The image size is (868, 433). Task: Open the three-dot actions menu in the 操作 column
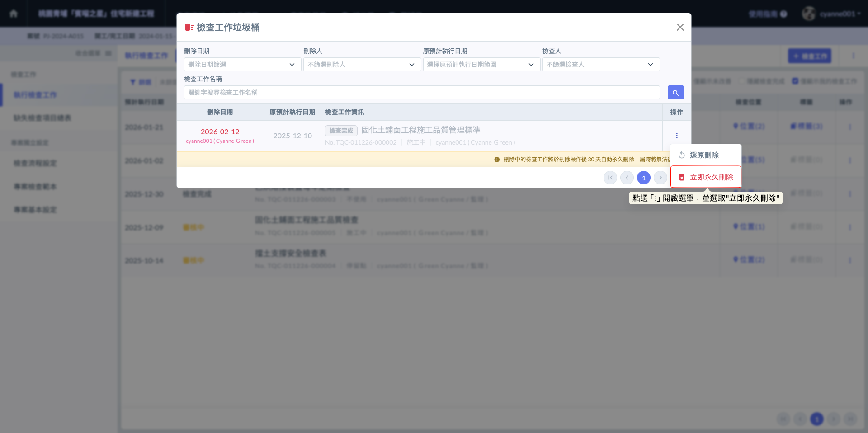click(x=676, y=136)
